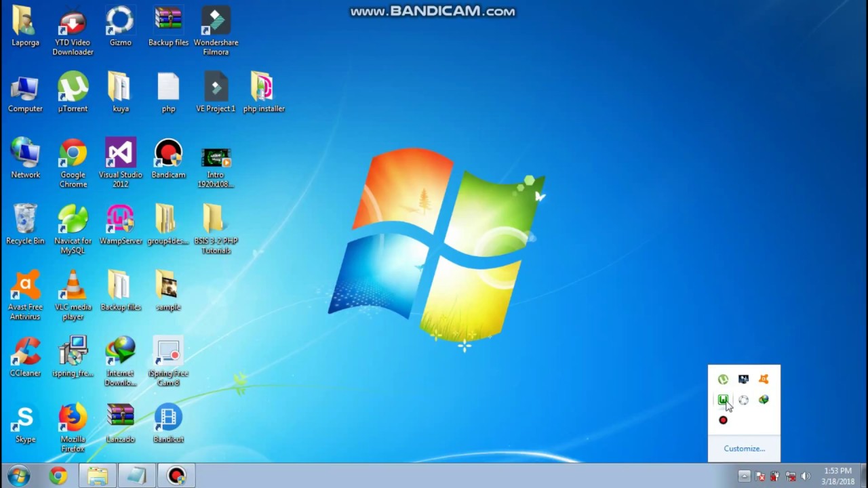Click the Internet Download Manager tray icon
Image resolution: width=868 pixels, height=488 pixels.
click(764, 400)
